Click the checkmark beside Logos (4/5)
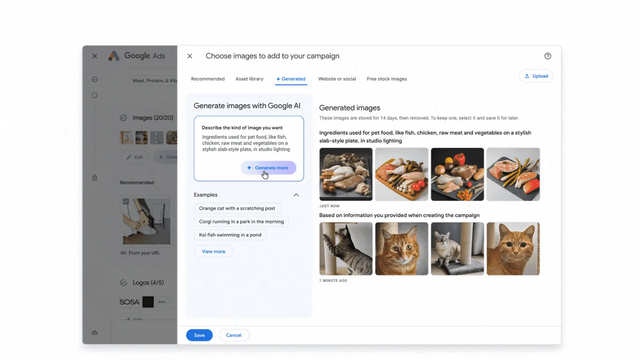 point(124,283)
